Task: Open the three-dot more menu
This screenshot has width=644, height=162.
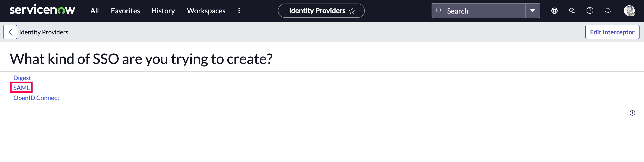Action: click(x=239, y=11)
